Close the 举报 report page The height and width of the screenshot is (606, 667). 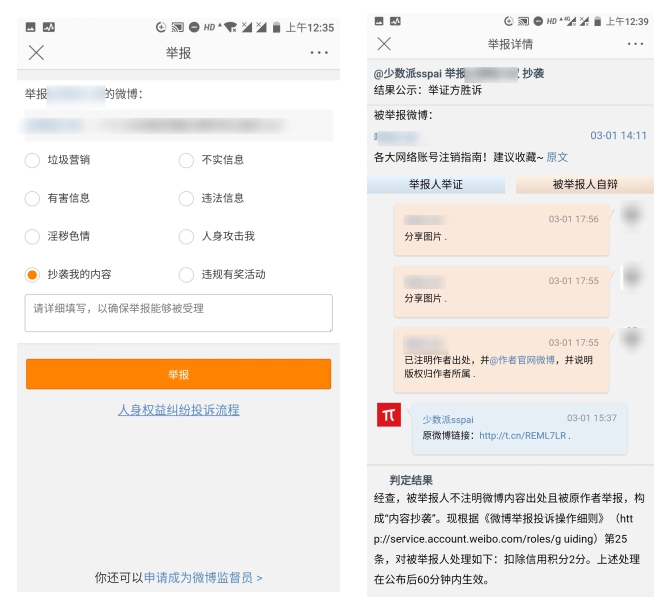coord(36,53)
